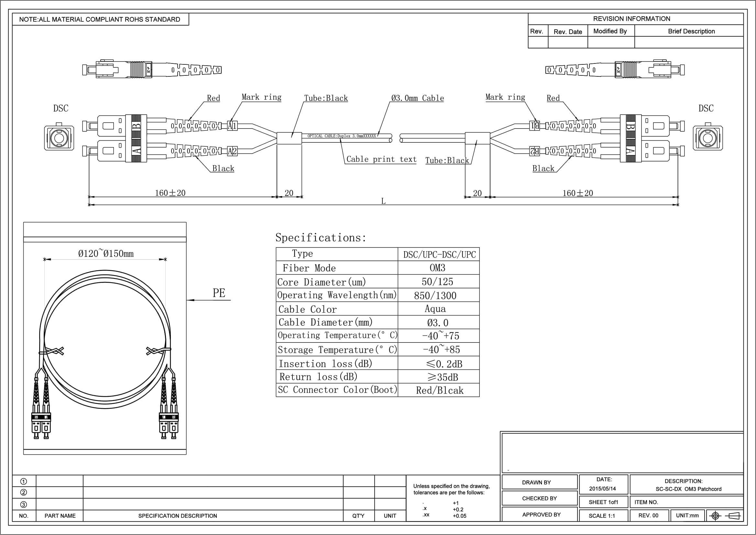
Task: Click the -40~+85 storage temperature value
Action: pos(441,350)
